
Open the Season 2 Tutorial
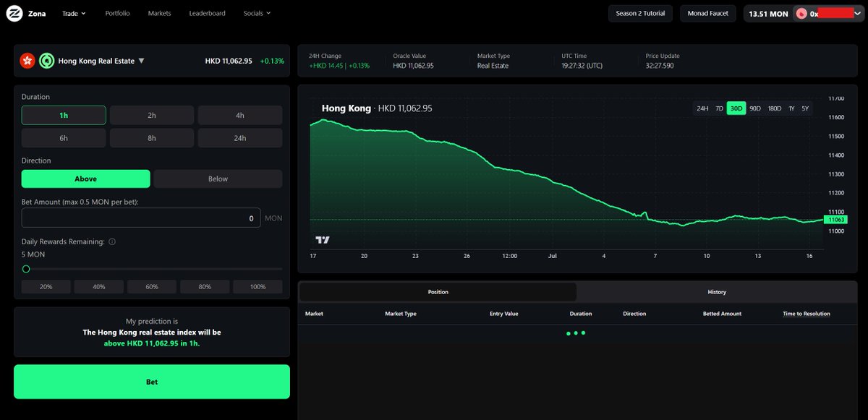(x=640, y=13)
